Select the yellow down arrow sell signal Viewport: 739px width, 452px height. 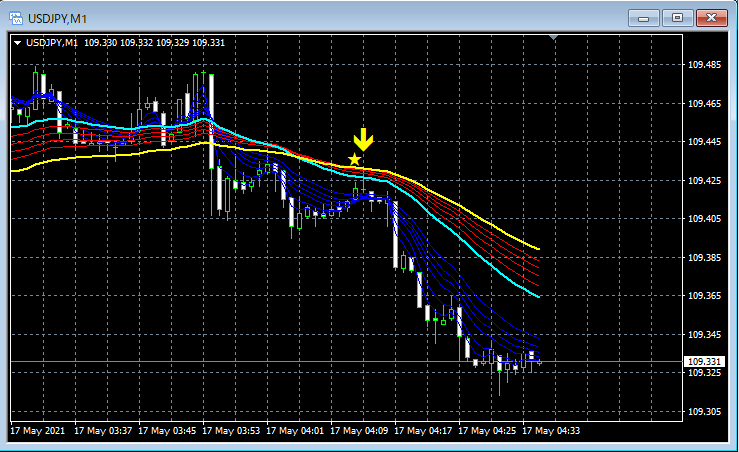pyautogui.click(x=363, y=139)
